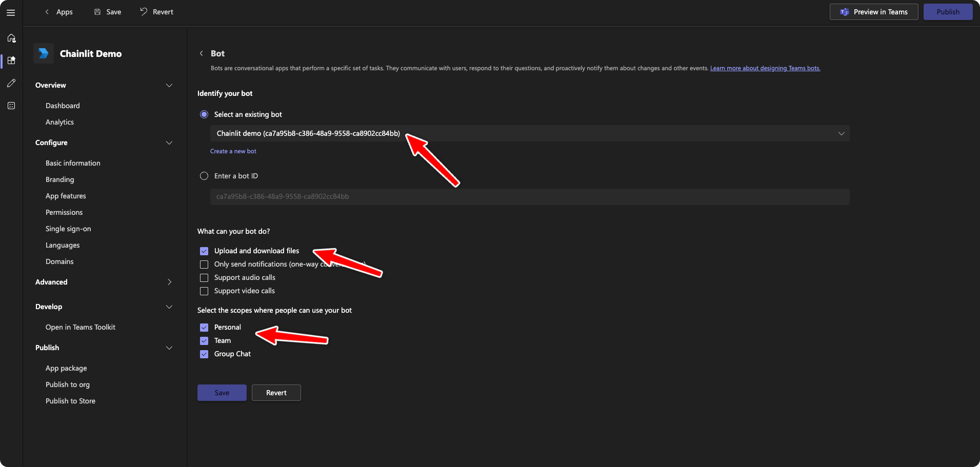Click the floppy disk Save icon in toolbar
Image resolution: width=980 pixels, height=467 pixels.
pyautogui.click(x=97, y=12)
